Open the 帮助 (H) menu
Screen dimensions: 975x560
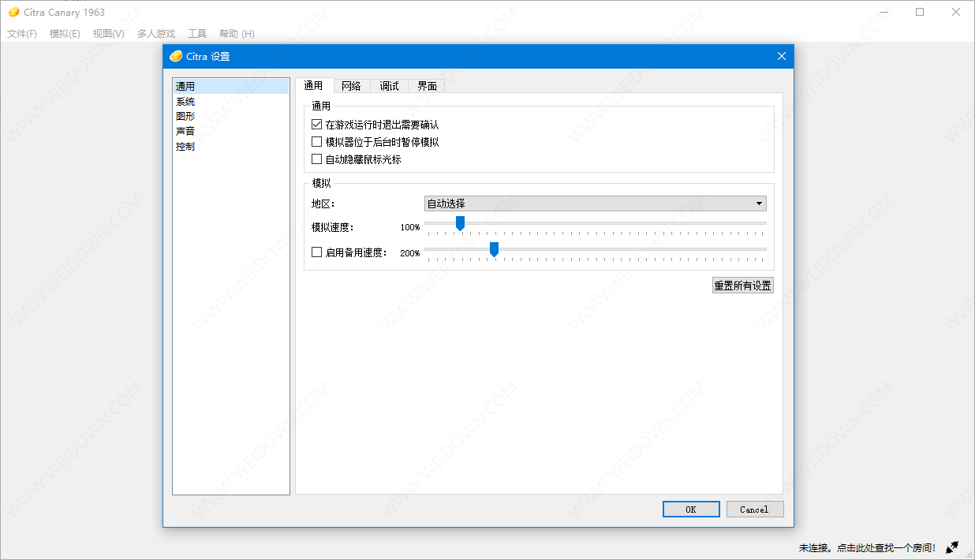pos(237,34)
